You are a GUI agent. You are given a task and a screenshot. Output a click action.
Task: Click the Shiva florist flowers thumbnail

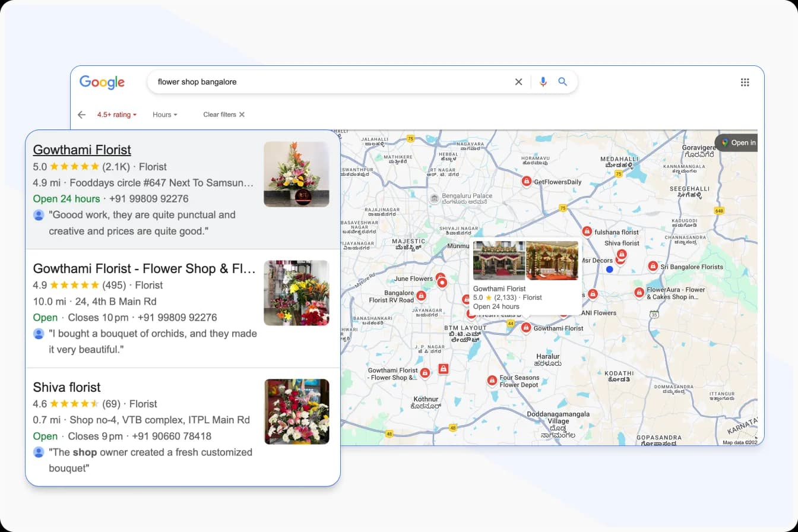tap(296, 411)
